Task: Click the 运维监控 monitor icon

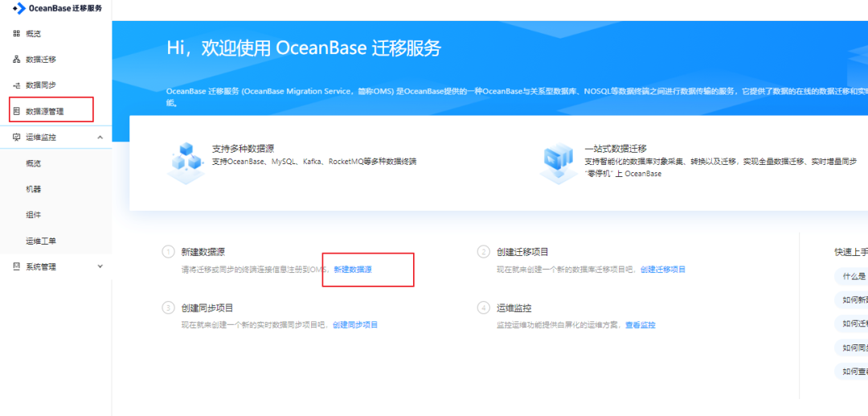Action: click(16, 138)
